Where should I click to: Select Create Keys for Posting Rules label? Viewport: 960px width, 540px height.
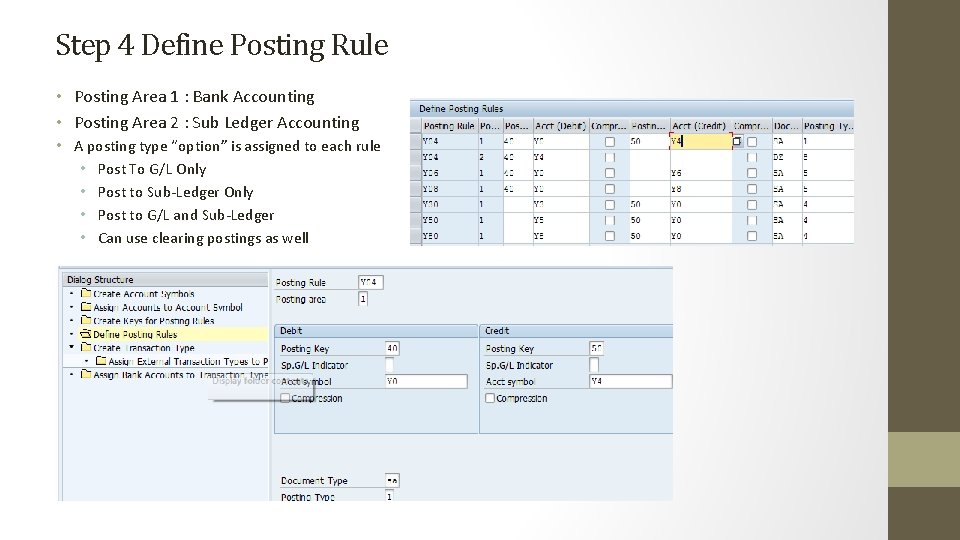(x=154, y=321)
